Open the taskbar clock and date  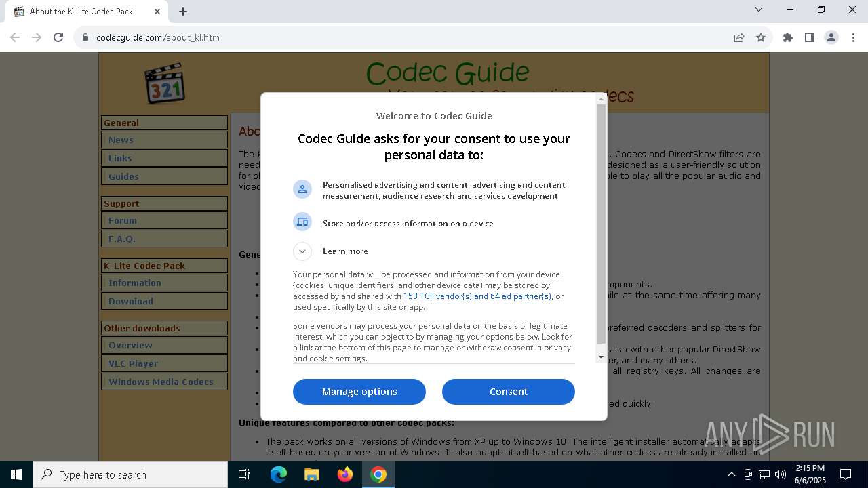point(810,474)
